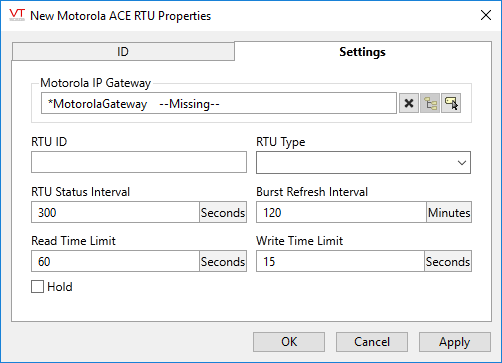Click the VT application icon in title bar
Viewport: 502px width, 363px height.
(x=17, y=15)
